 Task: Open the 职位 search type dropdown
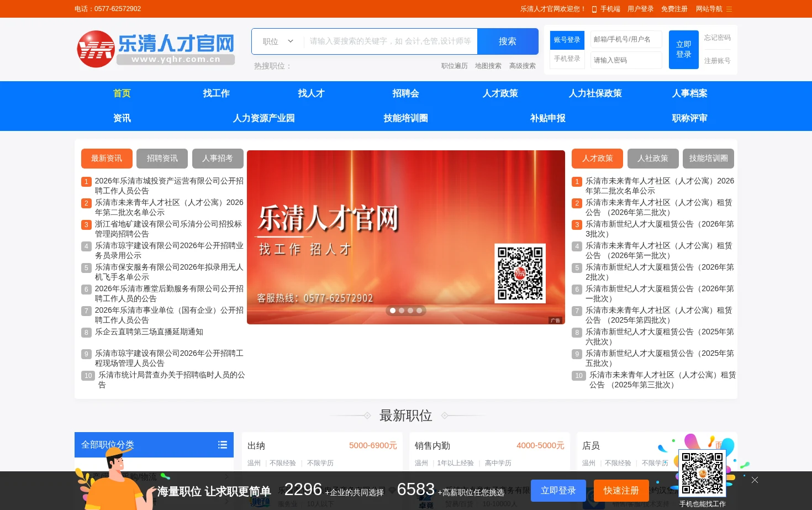pos(278,41)
